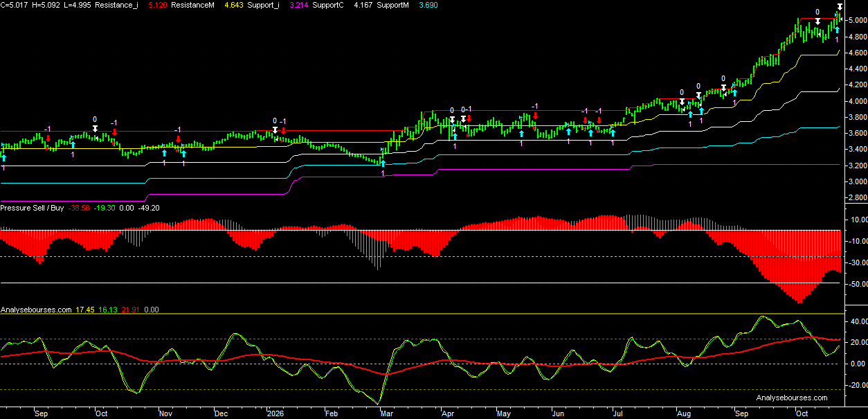Click the Dec month label
868x419 pixels.
point(221,413)
